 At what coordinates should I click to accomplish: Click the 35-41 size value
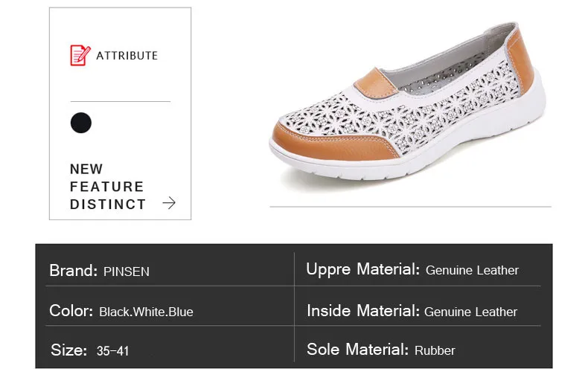coord(112,350)
